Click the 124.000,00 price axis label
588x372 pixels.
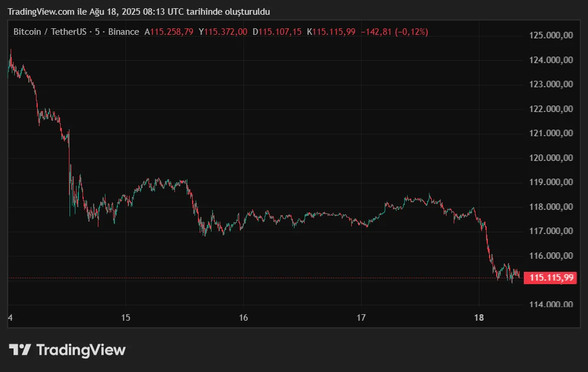tap(551, 60)
